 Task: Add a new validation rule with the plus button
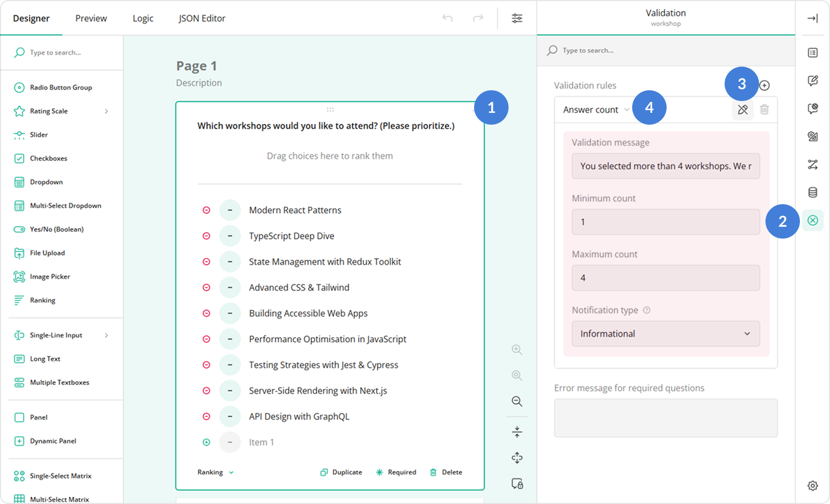pos(765,85)
